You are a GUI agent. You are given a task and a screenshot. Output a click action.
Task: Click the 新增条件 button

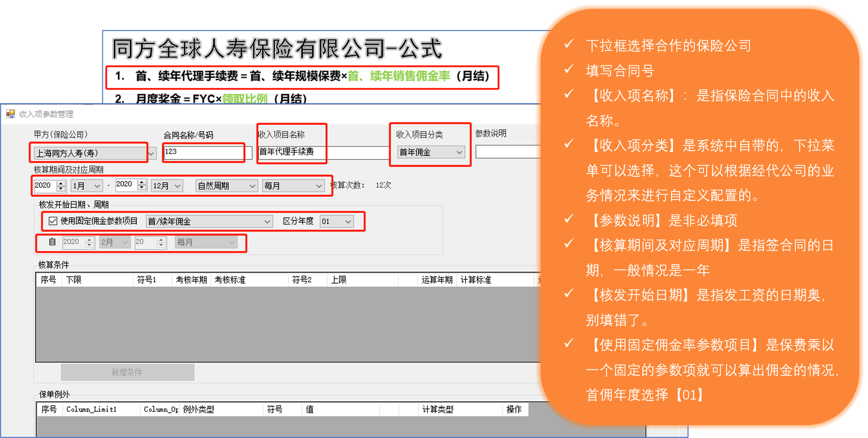pos(127,372)
